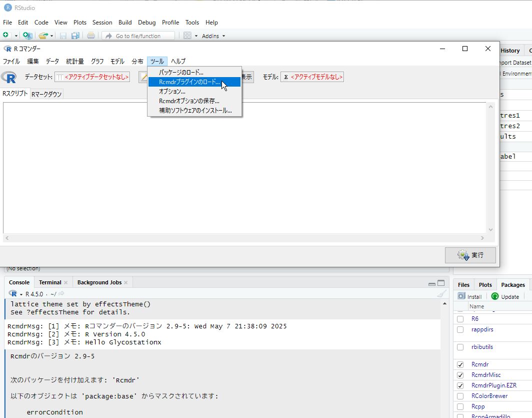The image size is (532, 418).
Task: Close the Background Jobs tab
Action: tap(126, 282)
